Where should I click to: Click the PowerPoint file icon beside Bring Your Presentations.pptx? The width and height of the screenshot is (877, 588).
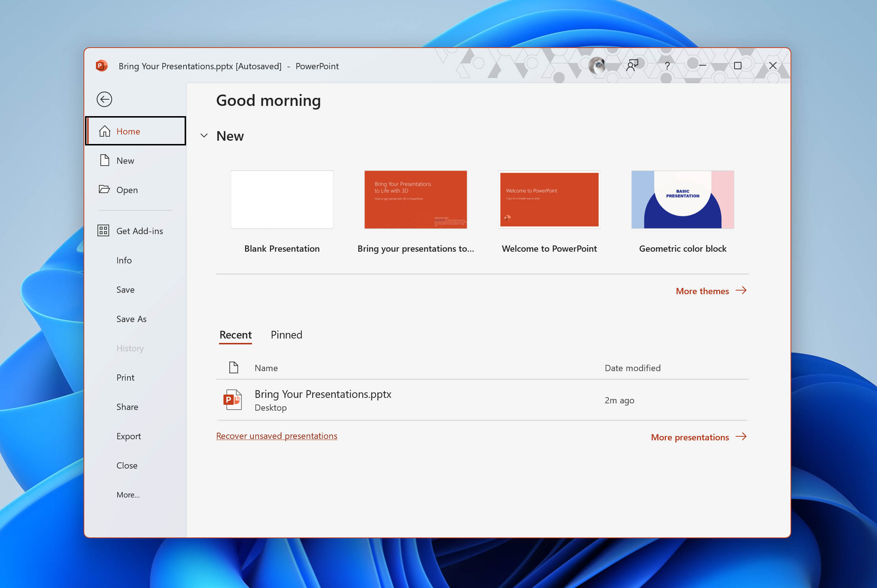(x=232, y=400)
